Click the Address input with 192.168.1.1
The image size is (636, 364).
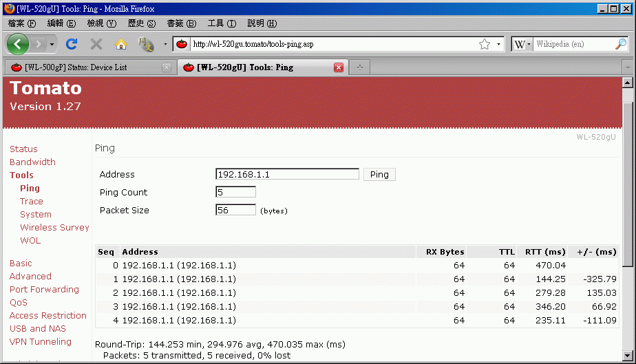coord(287,174)
